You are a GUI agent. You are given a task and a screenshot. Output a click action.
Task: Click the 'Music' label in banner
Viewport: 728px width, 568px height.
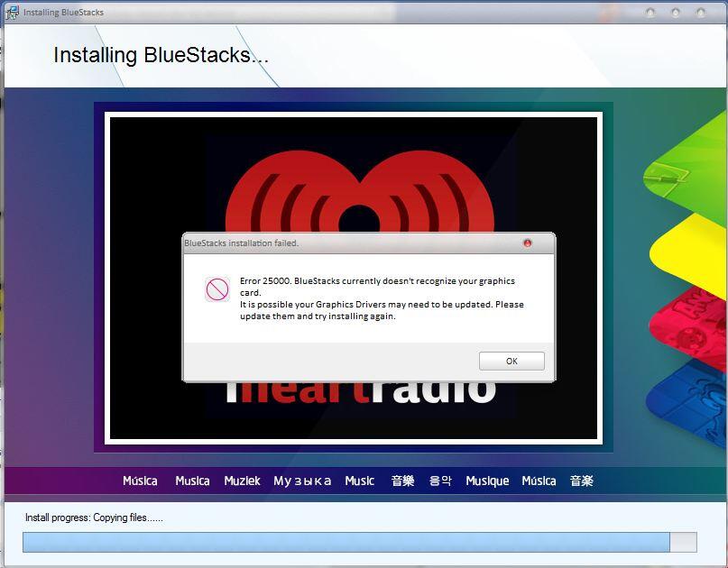coord(359,481)
